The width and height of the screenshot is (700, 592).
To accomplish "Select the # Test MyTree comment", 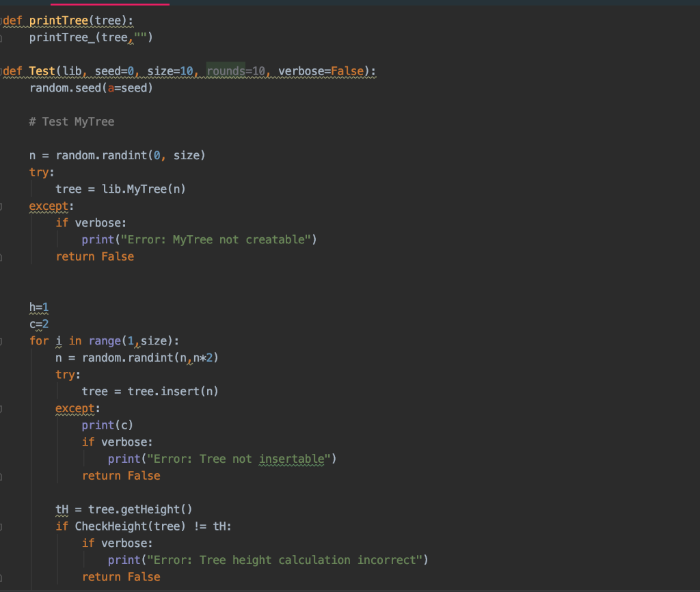I will tap(72, 121).
